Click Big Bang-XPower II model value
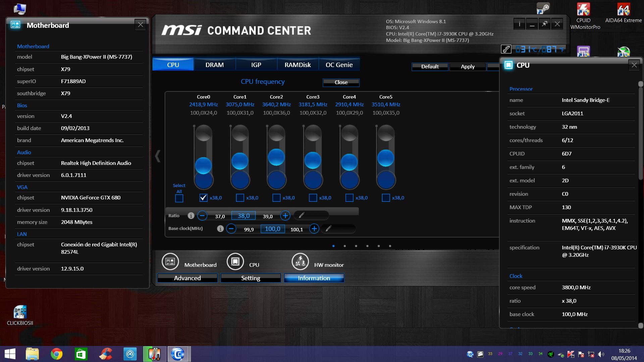 click(97, 57)
